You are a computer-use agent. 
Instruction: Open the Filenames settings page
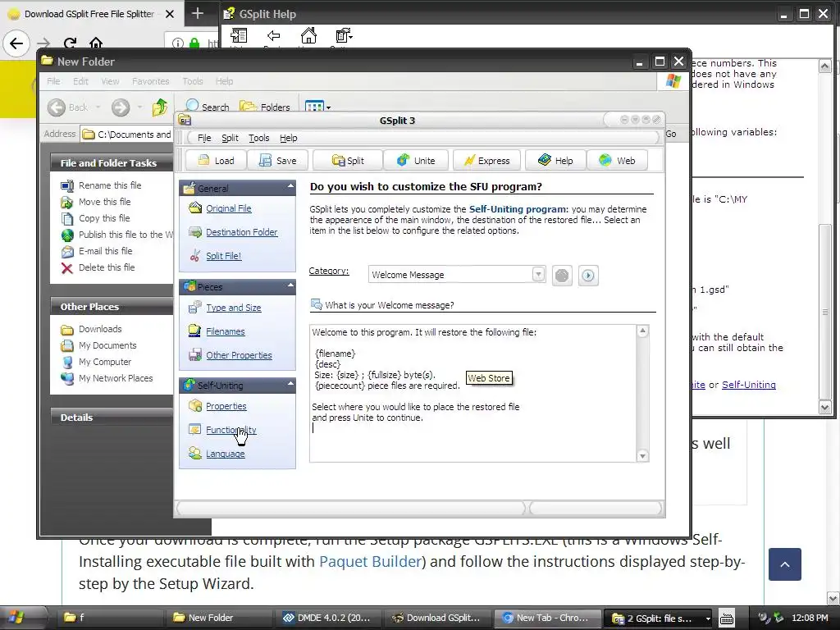226,331
